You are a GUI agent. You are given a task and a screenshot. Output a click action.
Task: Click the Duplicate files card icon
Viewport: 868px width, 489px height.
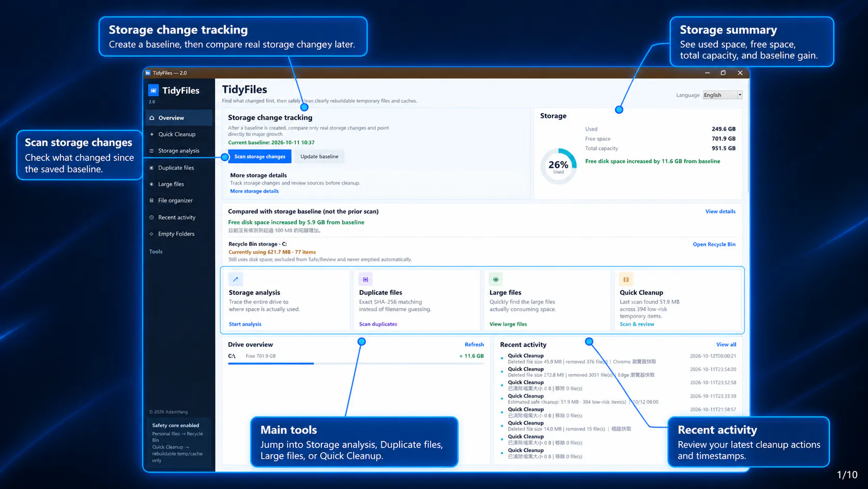tap(365, 280)
